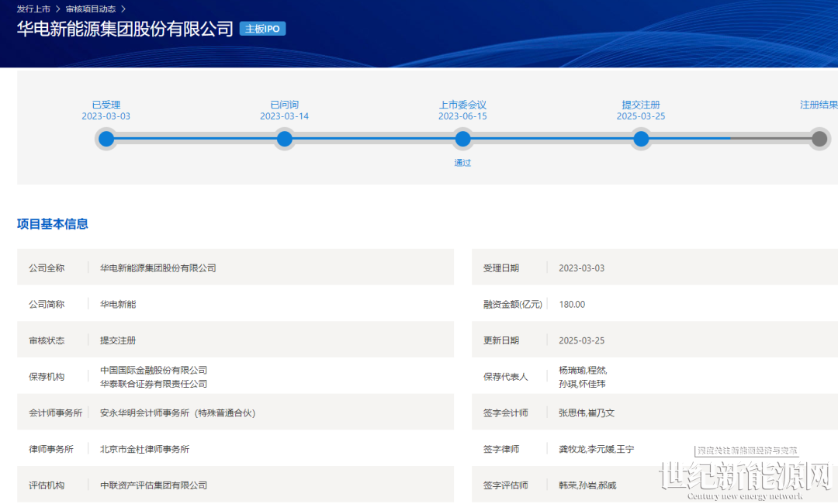Click the 保荐代表人 field label
Image resolution: width=838 pixels, height=504 pixels.
coord(506,377)
